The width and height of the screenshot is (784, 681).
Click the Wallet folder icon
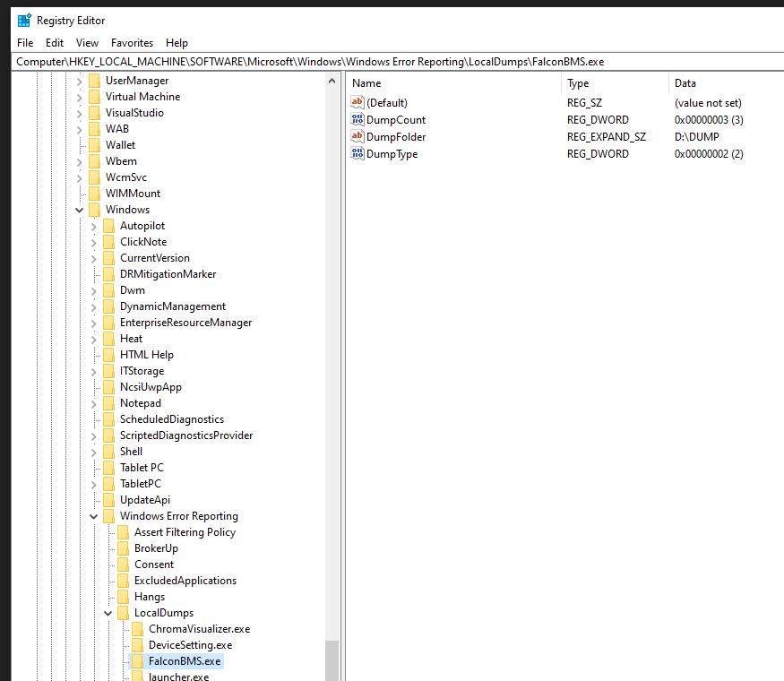[94, 145]
